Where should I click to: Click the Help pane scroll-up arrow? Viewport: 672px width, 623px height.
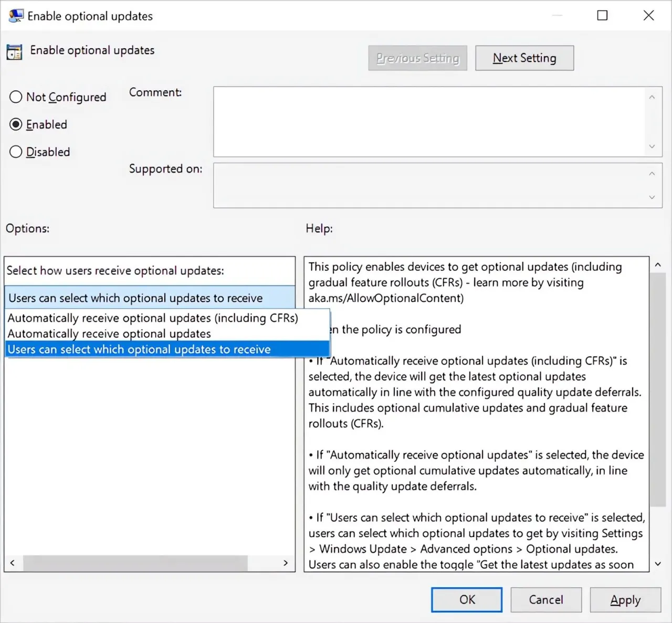658,265
